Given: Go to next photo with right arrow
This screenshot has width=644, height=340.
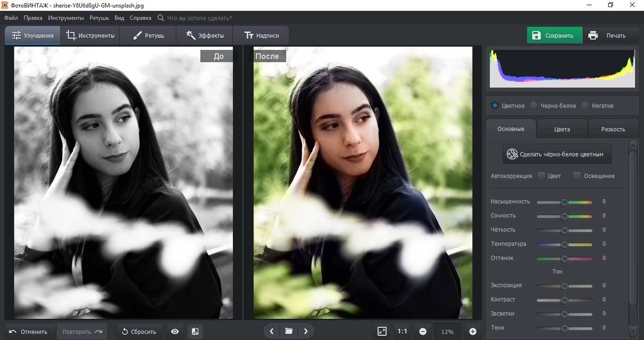Looking at the screenshot, I should click(306, 332).
